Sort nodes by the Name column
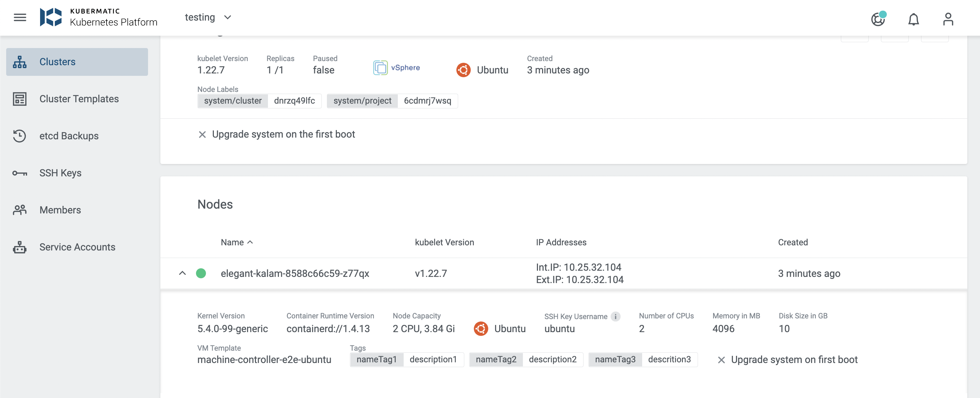This screenshot has height=398, width=980. [x=236, y=242]
